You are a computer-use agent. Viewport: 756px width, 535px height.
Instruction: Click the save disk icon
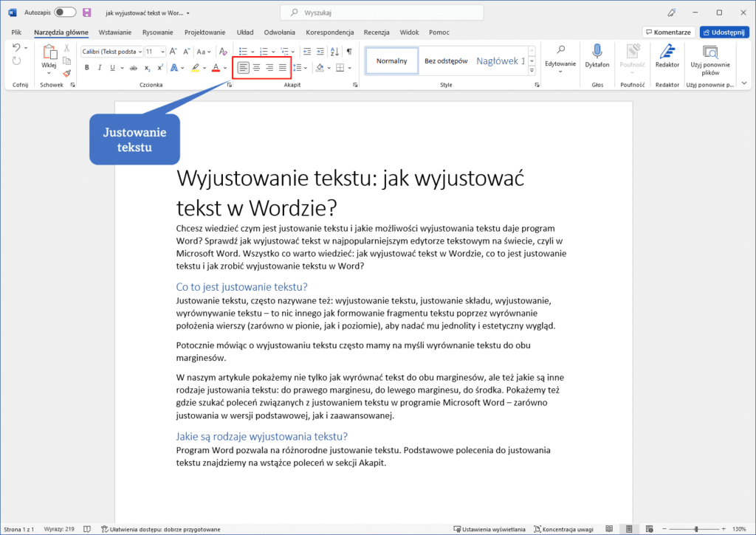point(87,13)
